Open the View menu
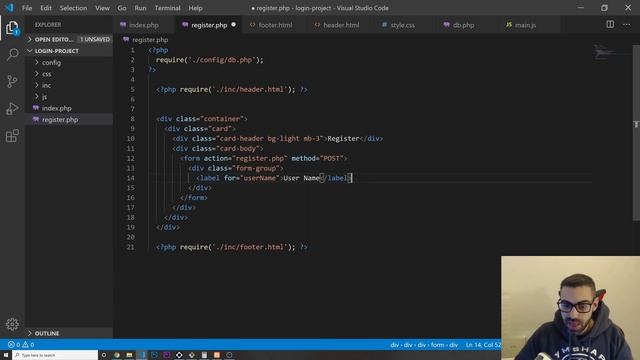Screen dimensions: 640x360 click(x=102, y=8)
